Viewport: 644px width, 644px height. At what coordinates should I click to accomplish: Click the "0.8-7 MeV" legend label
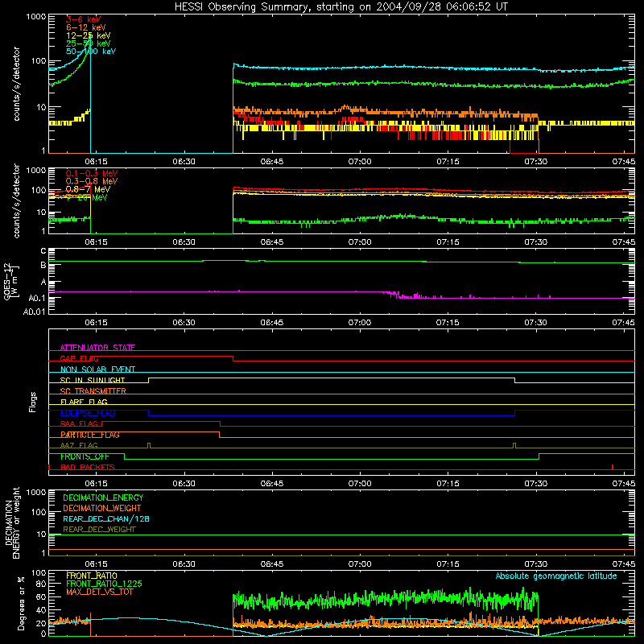coord(88,189)
